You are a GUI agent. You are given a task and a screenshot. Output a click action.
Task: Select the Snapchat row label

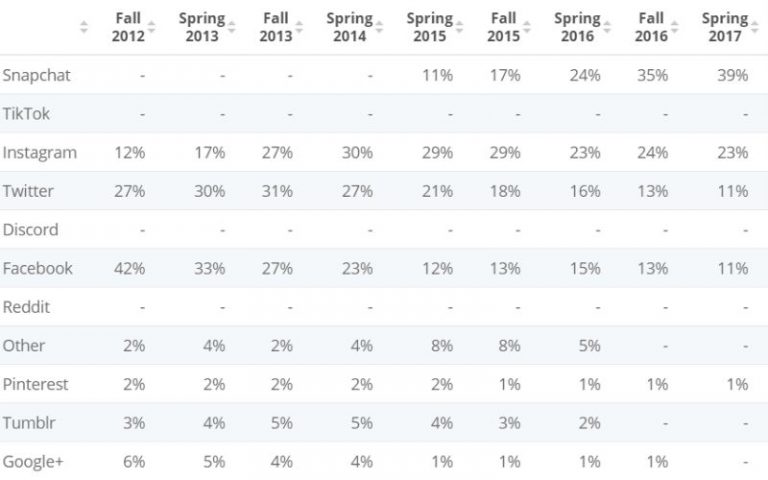(36, 75)
